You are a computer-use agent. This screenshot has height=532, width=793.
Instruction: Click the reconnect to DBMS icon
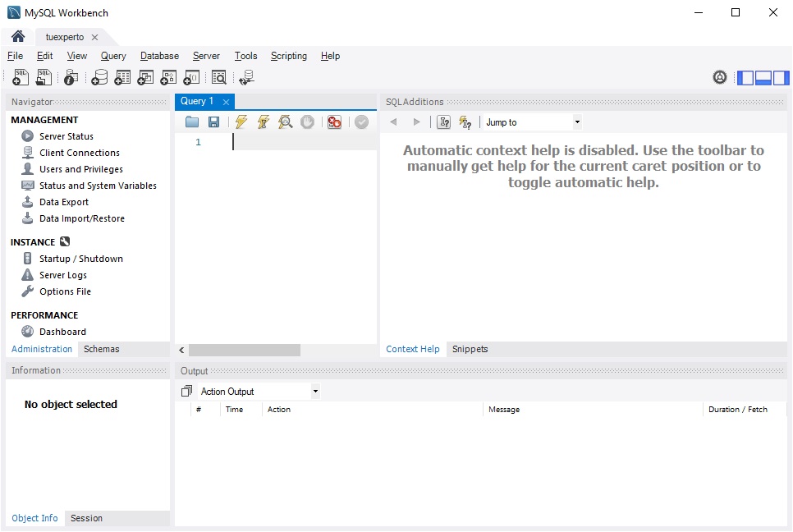point(246,77)
